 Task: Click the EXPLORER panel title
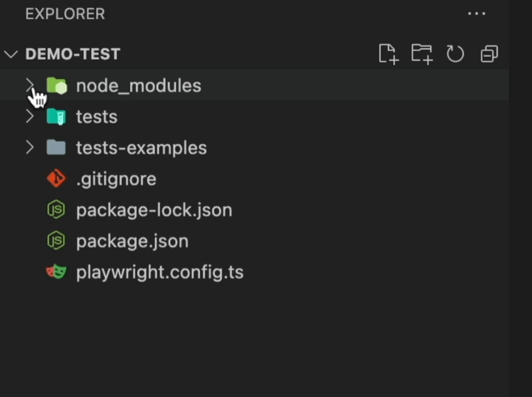tap(65, 14)
